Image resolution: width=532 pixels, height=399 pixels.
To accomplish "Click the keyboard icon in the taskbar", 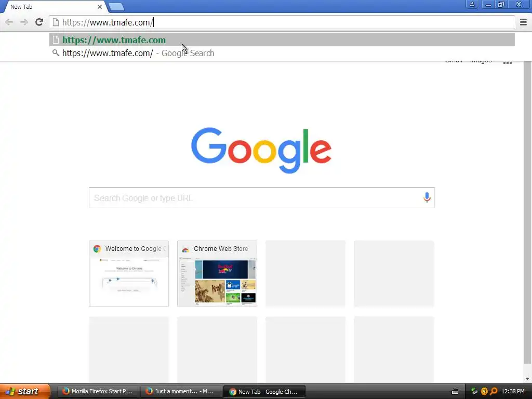I will [455, 392].
